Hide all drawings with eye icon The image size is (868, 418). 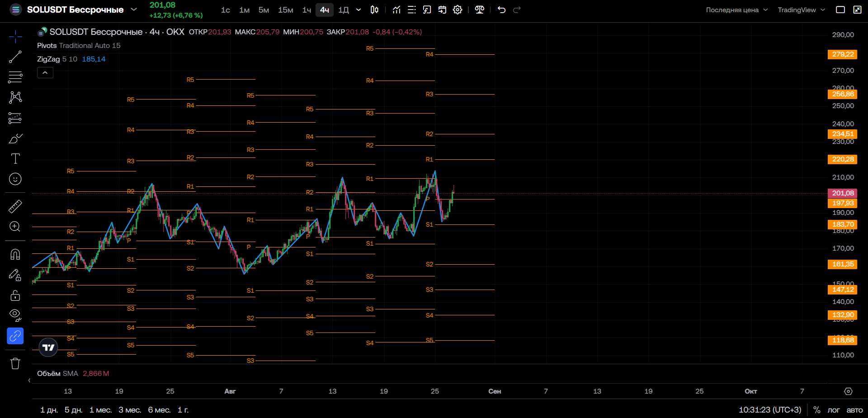15,315
